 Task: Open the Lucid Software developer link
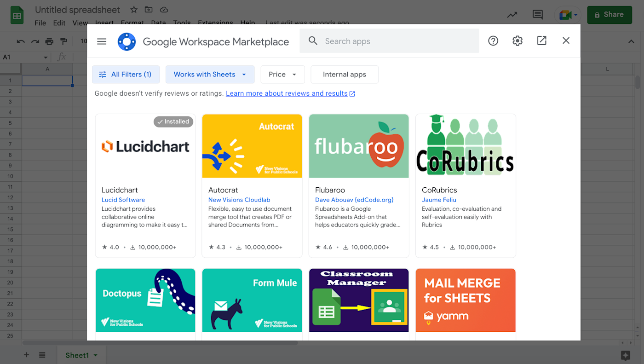pos(123,200)
